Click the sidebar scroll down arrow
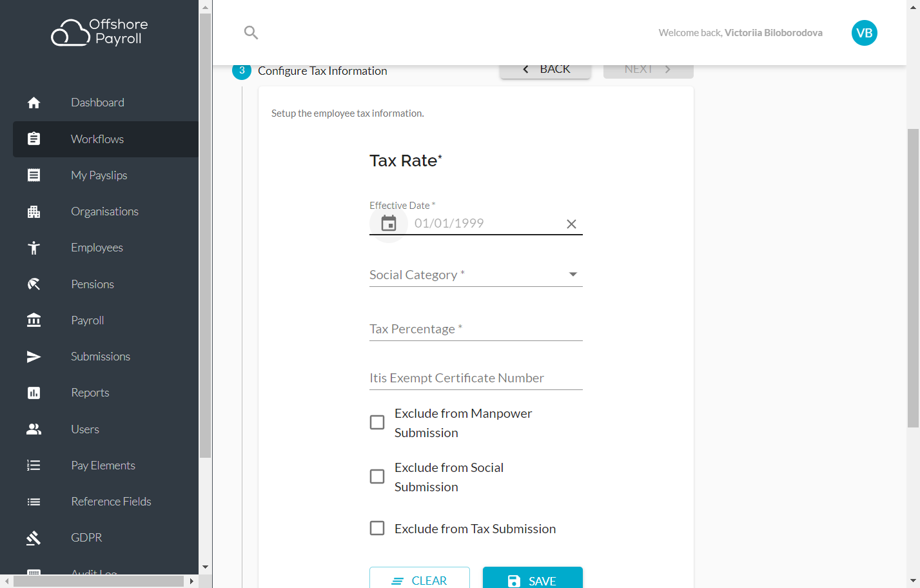The width and height of the screenshot is (920, 588). [x=205, y=567]
